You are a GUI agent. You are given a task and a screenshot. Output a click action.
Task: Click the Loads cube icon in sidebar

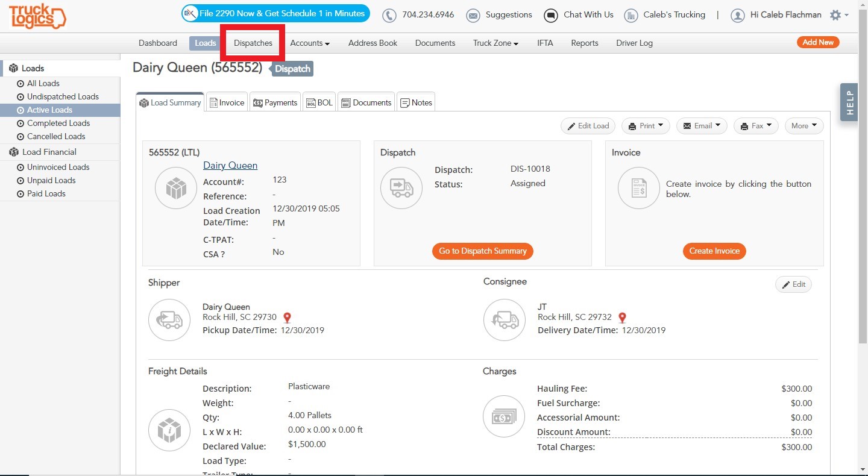(13, 68)
